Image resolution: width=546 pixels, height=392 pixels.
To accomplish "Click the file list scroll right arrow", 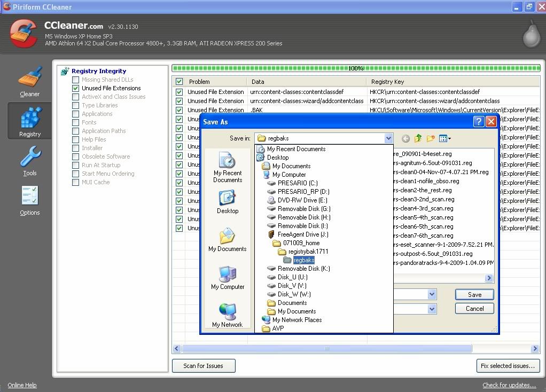I will coord(489,278).
